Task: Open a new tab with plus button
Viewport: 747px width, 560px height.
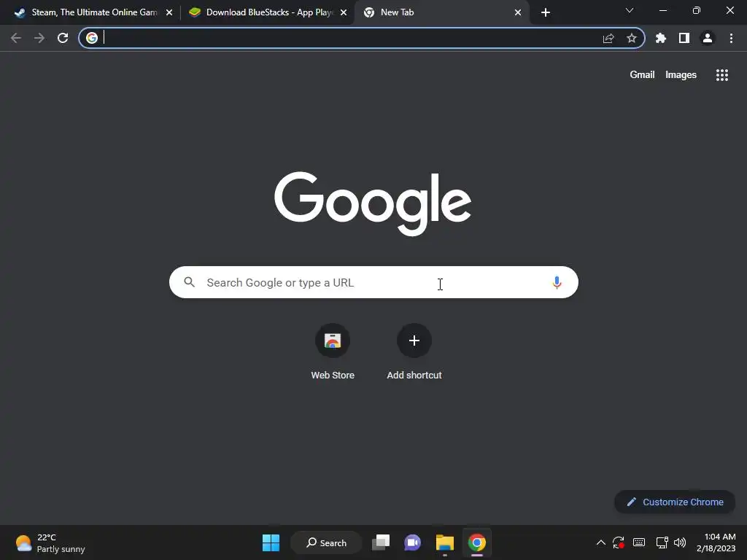Action: (546, 12)
